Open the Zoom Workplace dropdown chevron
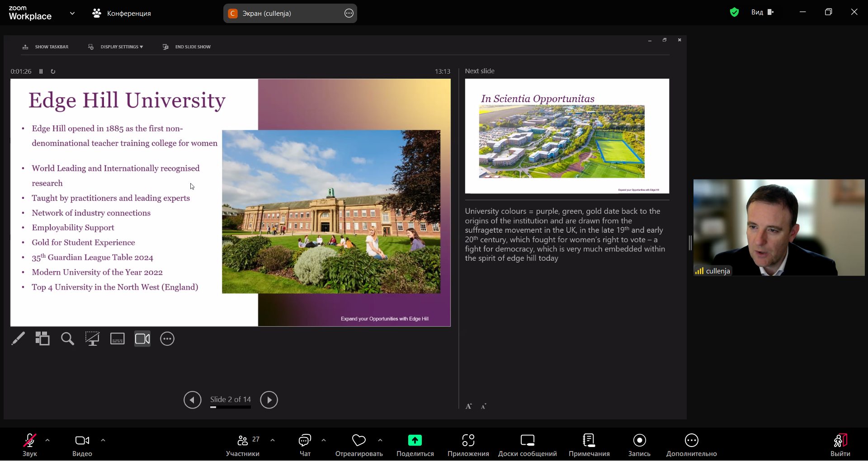This screenshot has width=868, height=461. [72, 14]
